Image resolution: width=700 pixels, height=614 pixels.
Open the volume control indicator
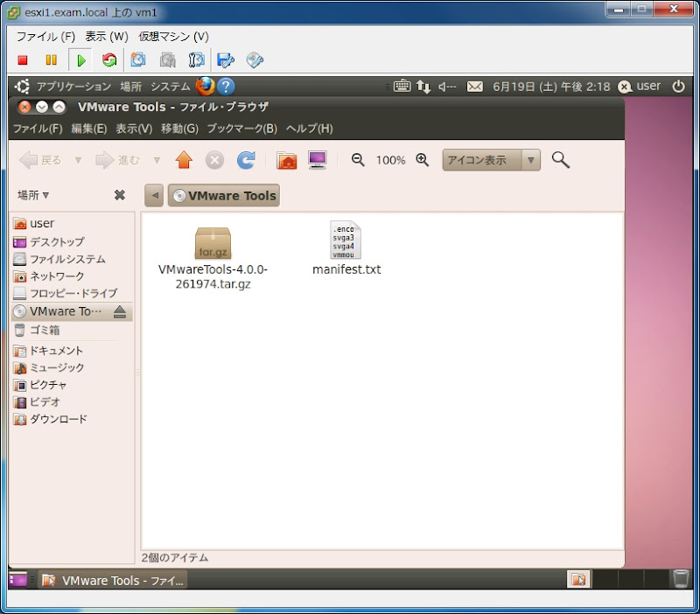[447, 87]
